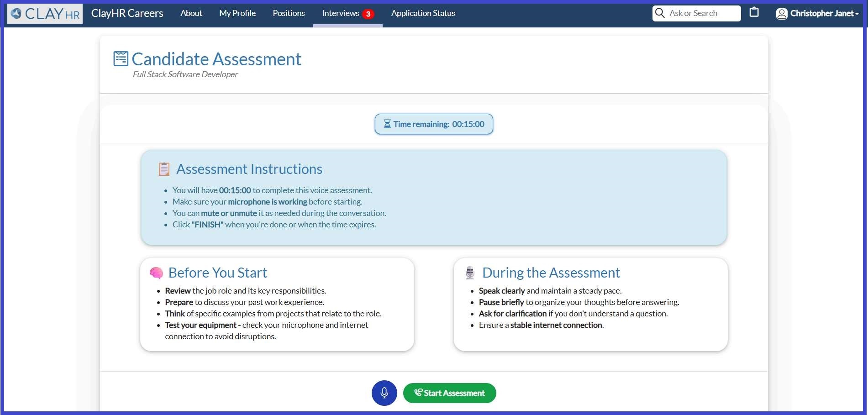Click the 'stable internet connection' bullet

coord(541,325)
